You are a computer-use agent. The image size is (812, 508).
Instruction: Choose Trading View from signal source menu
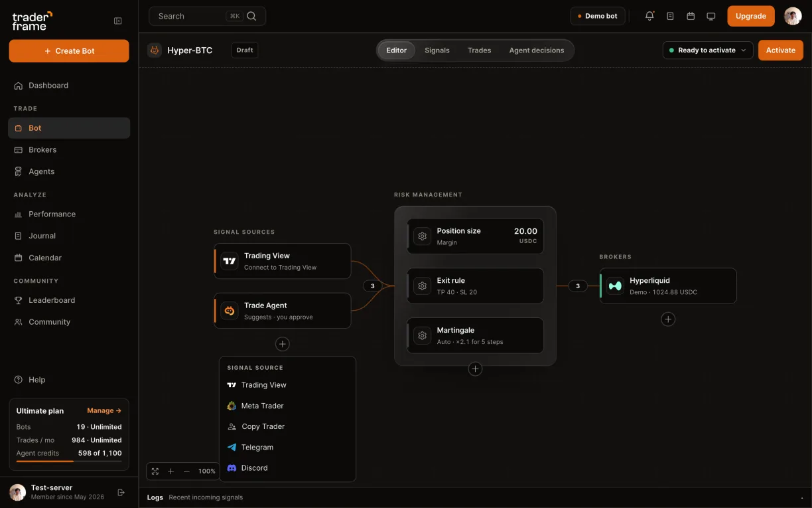tap(287, 385)
